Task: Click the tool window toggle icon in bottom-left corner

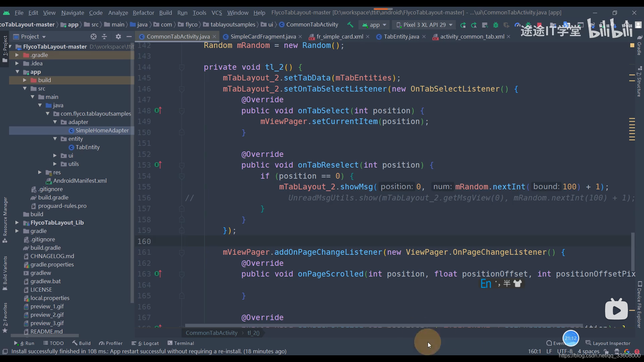Action: click(x=5, y=351)
